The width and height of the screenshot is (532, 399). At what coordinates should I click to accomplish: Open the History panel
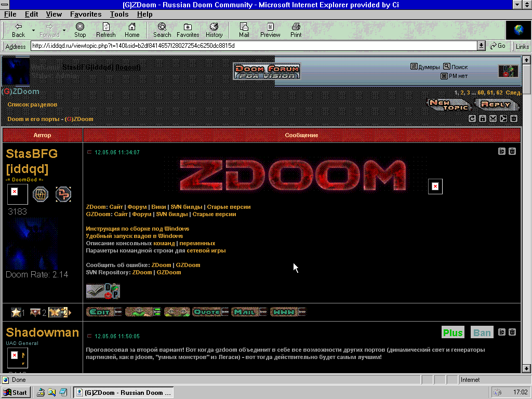click(x=214, y=30)
